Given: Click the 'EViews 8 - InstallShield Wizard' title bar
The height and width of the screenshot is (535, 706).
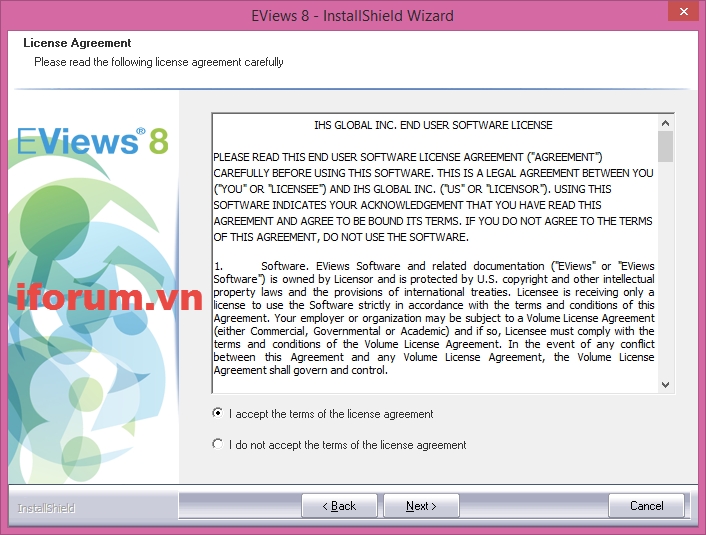Looking at the screenshot, I should [352, 16].
